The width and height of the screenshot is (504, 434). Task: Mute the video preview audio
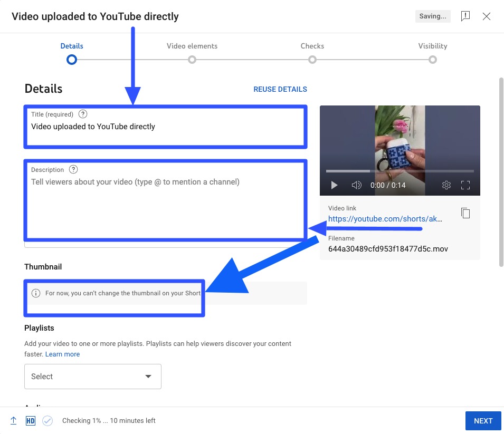click(x=356, y=185)
